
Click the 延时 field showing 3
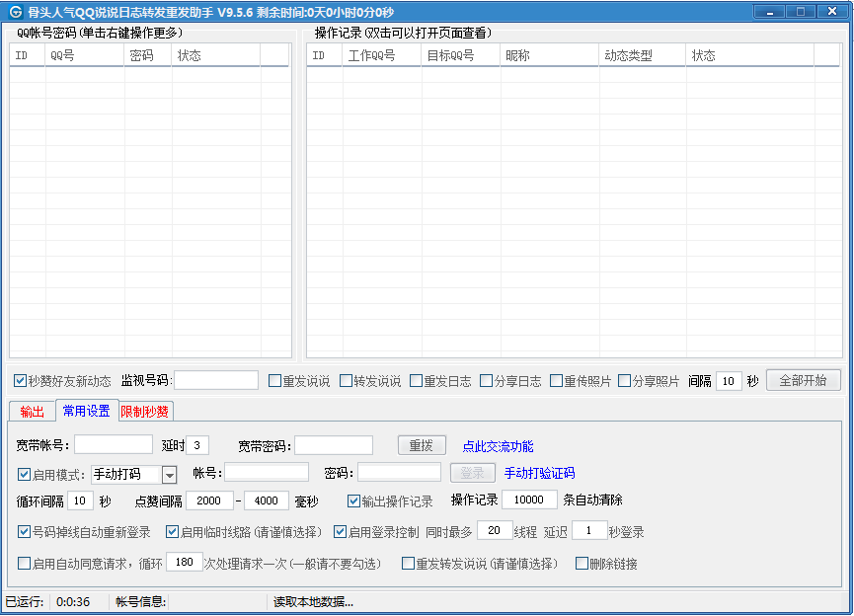click(197, 445)
